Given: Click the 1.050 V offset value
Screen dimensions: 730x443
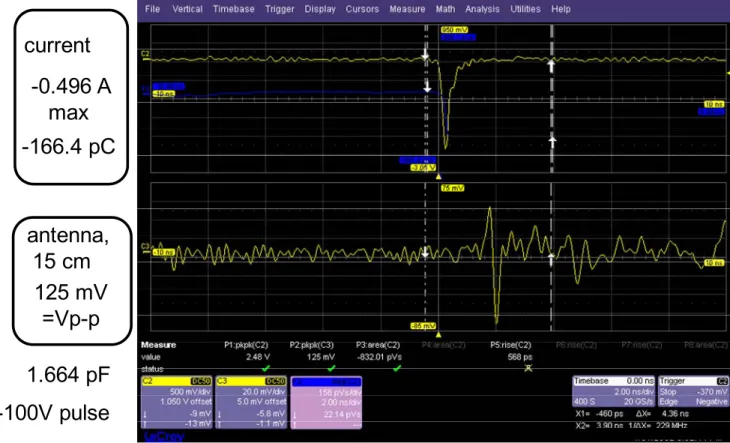Looking at the screenshot, I should point(187,401).
